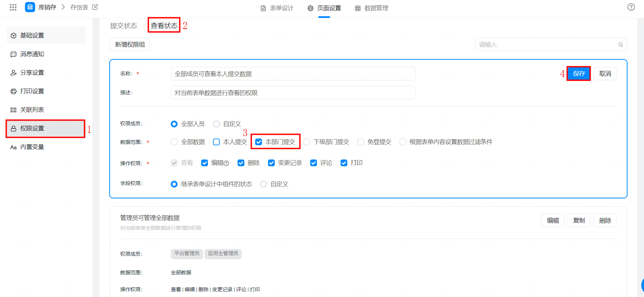
Task: Click the 数据管理 table icon
Action: tap(358, 8)
